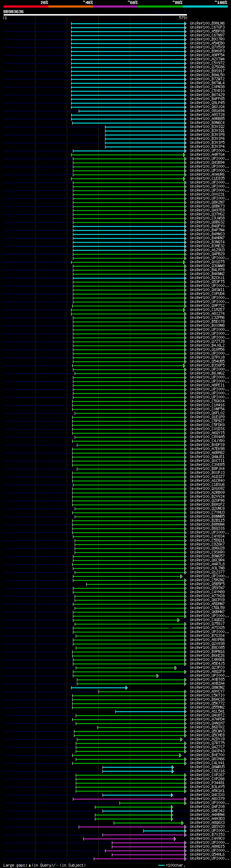Select the UniRef100_B9N6C4 label
Image resolution: width=231 pixels, height=868 pixels.
pyautogui.click(x=207, y=123)
